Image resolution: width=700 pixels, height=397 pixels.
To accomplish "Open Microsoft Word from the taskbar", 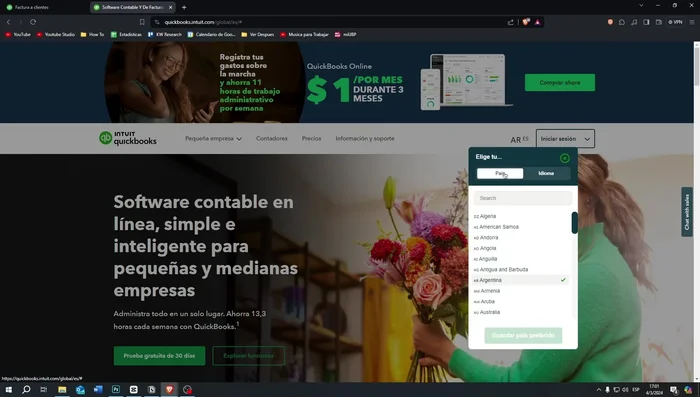I will point(98,389).
